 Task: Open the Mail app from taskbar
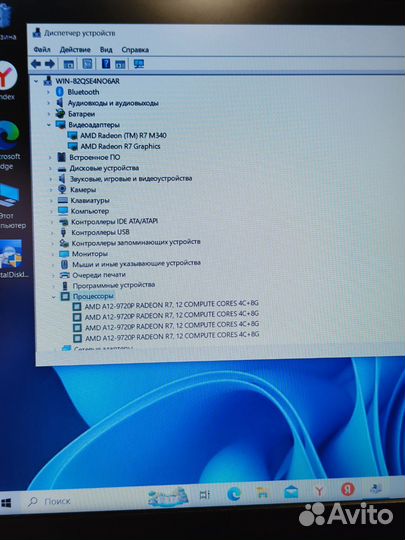pos(291,491)
